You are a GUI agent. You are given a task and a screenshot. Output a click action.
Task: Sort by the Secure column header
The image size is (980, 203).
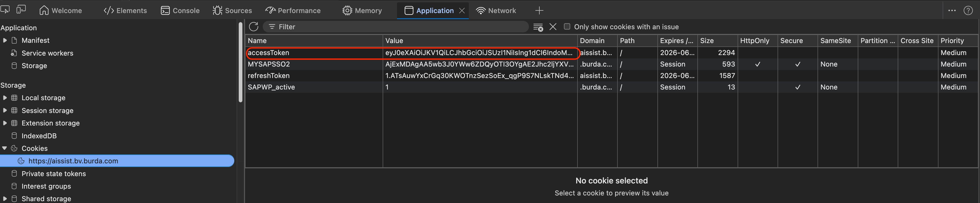(797, 41)
